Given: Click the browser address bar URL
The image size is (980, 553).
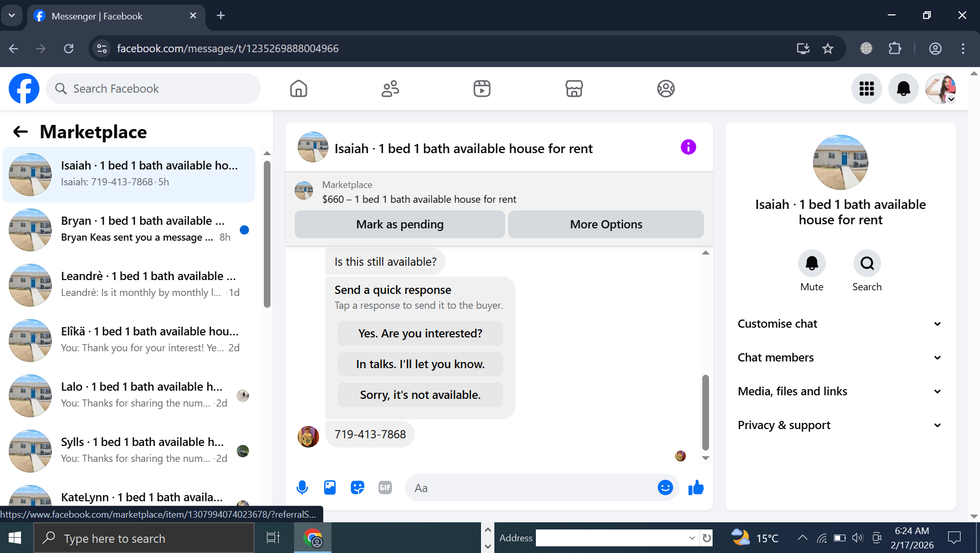Looking at the screenshot, I should [x=227, y=49].
